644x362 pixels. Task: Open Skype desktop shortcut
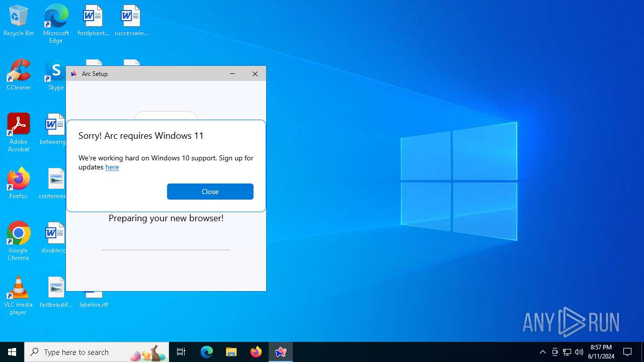55,75
